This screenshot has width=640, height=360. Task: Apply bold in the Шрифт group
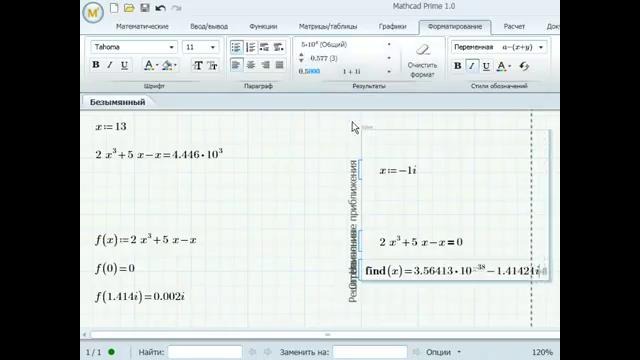(96, 65)
